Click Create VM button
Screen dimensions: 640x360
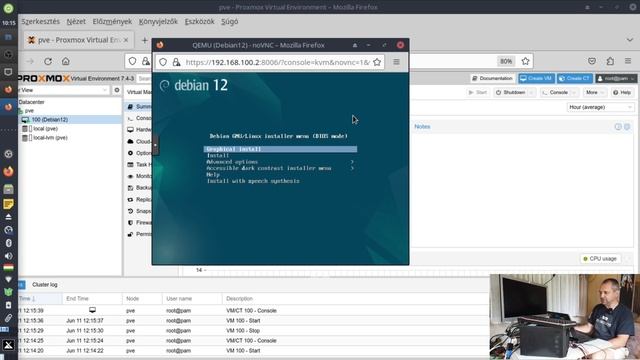pos(536,78)
